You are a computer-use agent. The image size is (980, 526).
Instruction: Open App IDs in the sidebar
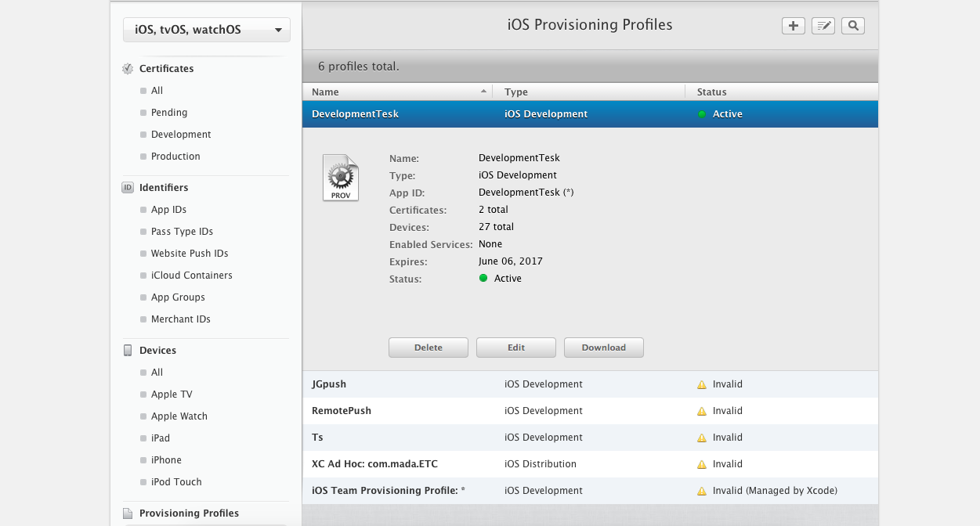coord(168,210)
